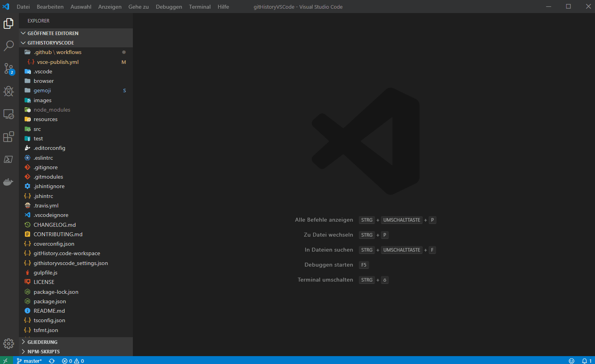Select the master* branch in the status bar
The image size is (595, 364).
pyautogui.click(x=30, y=360)
